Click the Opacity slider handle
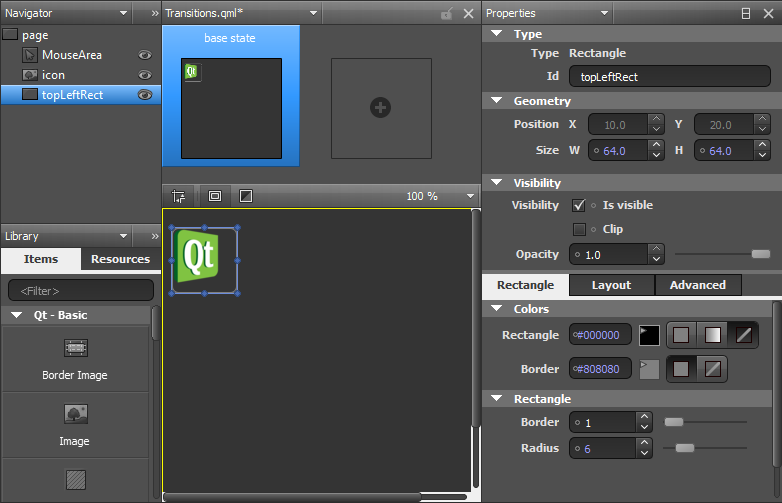 click(x=760, y=255)
